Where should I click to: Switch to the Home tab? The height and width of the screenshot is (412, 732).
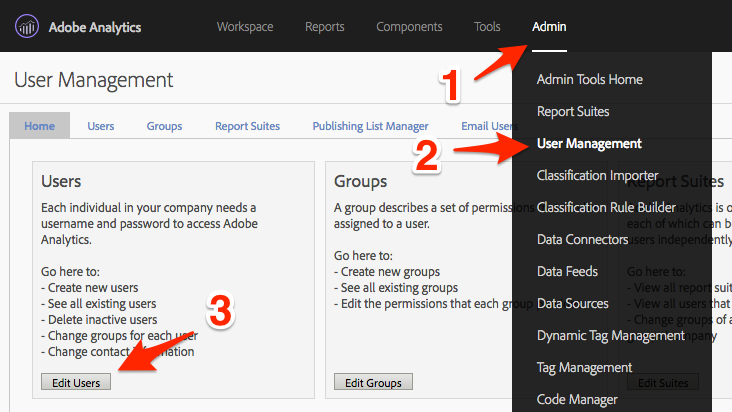point(40,126)
